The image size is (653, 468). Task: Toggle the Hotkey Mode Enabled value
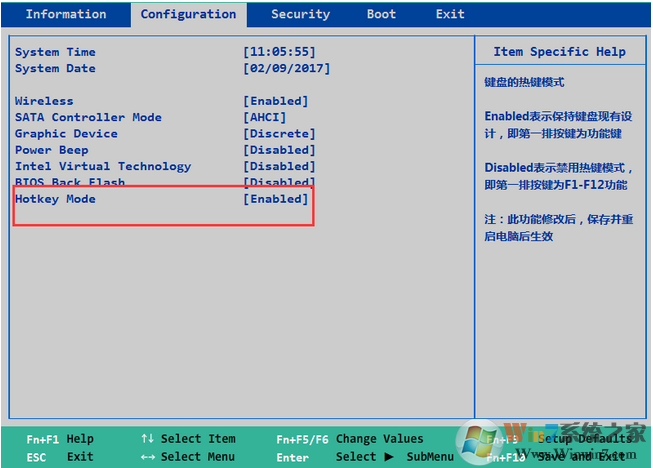click(x=276, y=199)
